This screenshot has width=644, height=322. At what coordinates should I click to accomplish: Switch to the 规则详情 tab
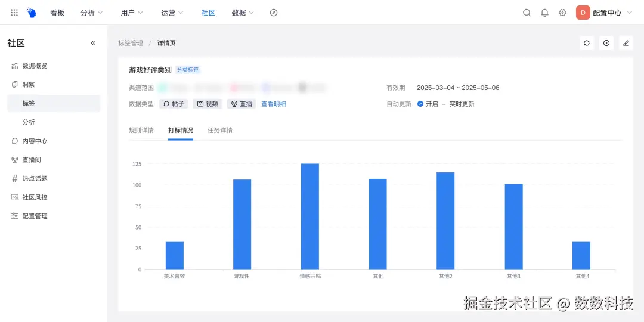click(x=141, y=130)
